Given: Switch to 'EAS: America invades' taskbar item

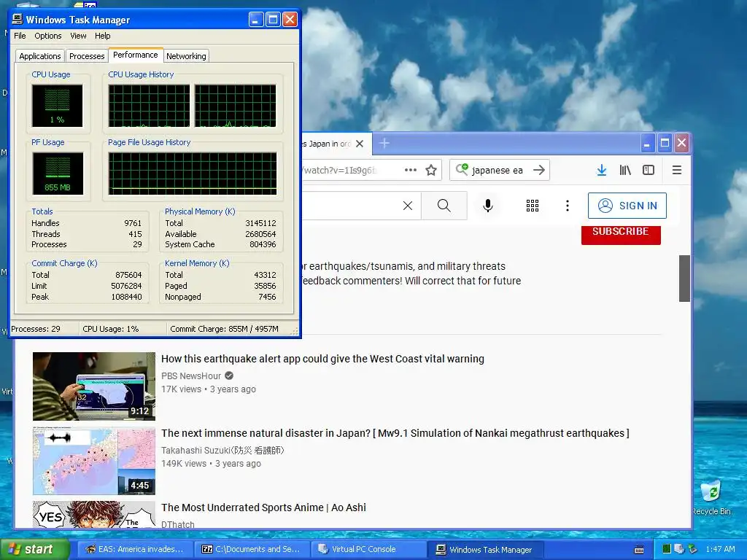Looking at the screenshot, I should pos(135,550).
